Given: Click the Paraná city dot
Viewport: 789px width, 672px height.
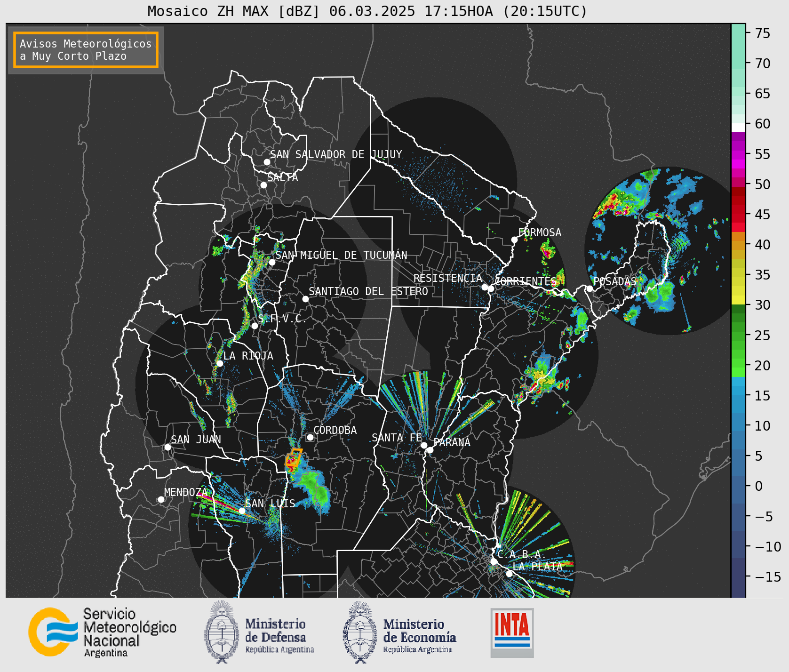Looking at the screenshot, I should [430, 450].
